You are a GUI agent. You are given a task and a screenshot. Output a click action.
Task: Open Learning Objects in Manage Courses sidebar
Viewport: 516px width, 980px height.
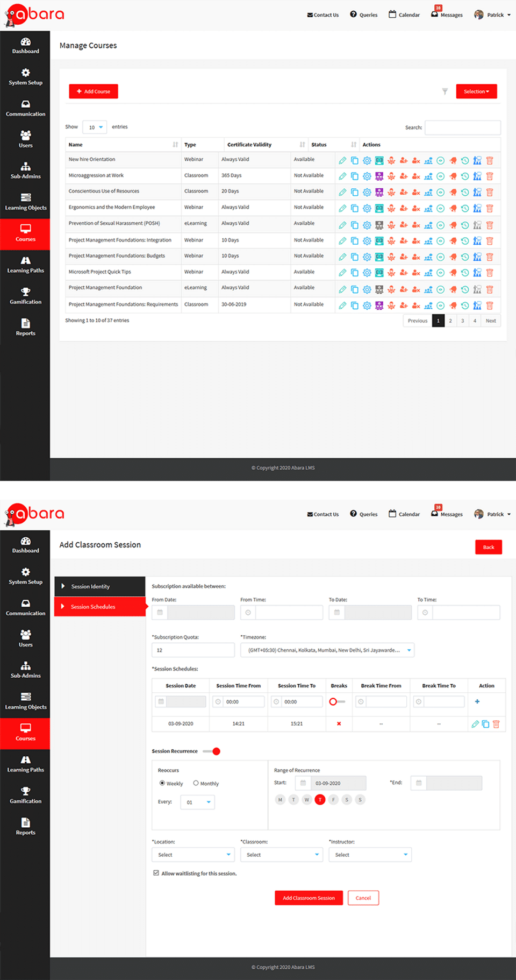coord(25,203)
